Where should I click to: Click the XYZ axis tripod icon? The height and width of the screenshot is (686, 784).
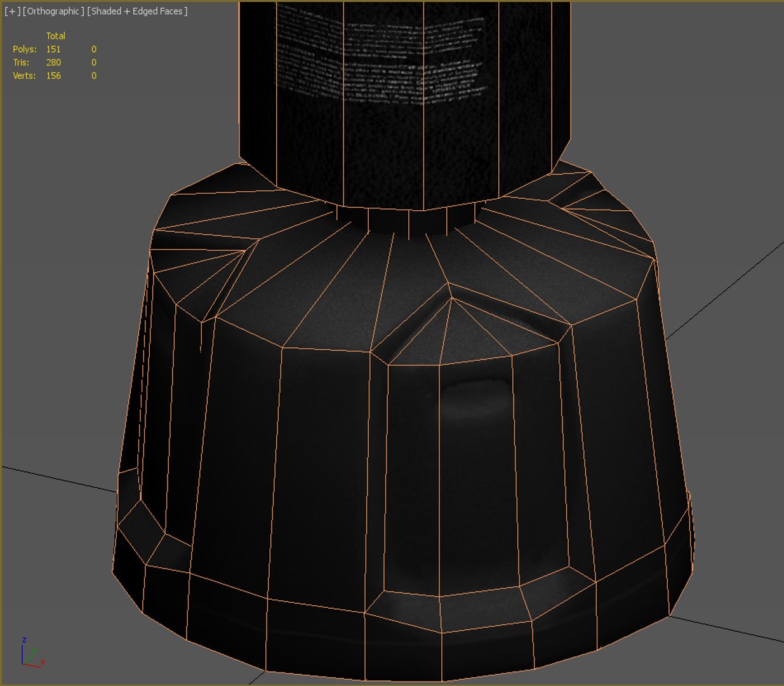click(32, 653)
